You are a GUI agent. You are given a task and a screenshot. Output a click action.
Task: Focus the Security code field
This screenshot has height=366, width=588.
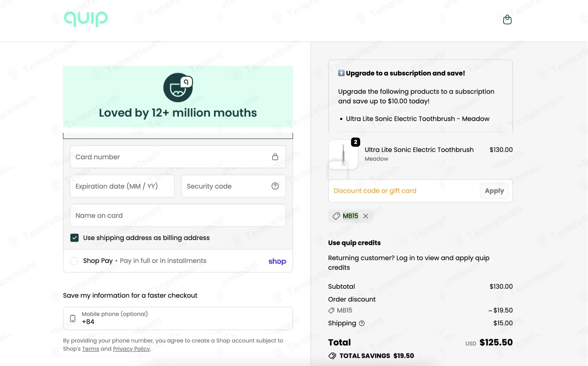click(233, 186)
